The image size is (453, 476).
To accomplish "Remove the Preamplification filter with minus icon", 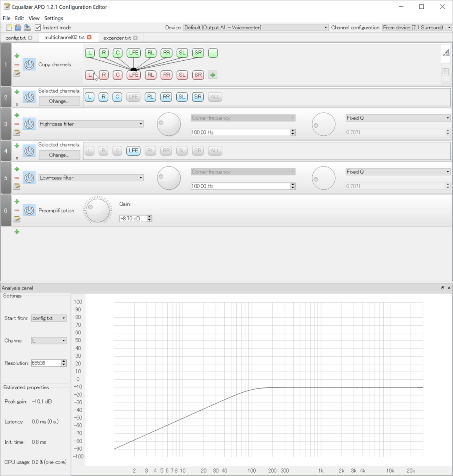I will pos(17,211).
